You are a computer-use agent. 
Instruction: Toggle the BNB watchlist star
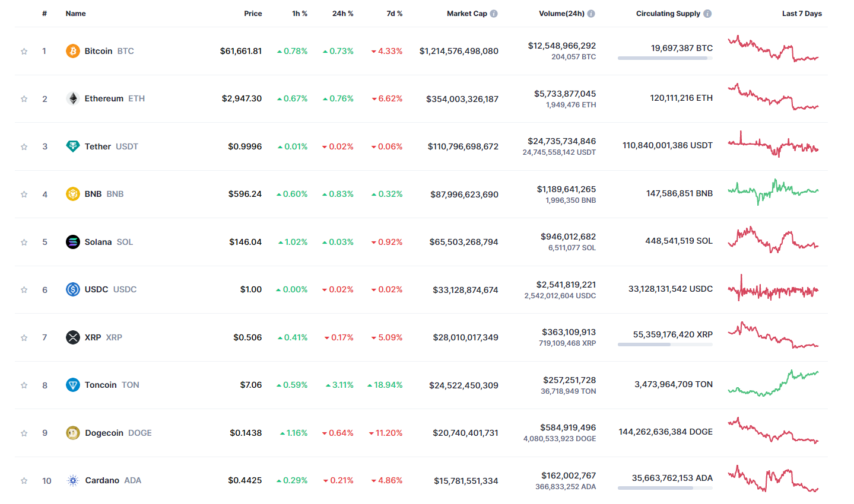[24, 194]
